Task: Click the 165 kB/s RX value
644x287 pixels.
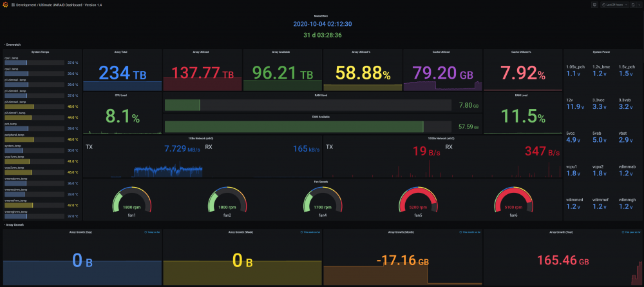Action: coord(306,148)
